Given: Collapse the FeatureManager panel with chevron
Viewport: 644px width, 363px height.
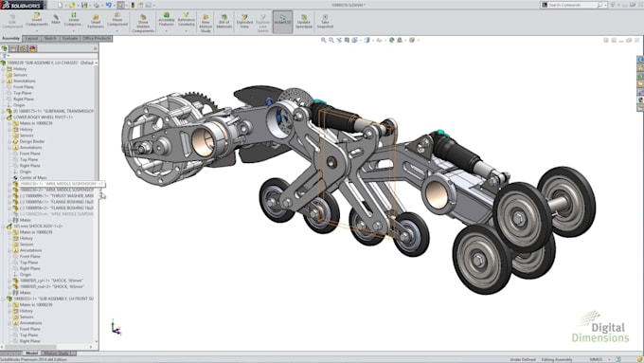Looking at the screenshot, I should [96, 48].
